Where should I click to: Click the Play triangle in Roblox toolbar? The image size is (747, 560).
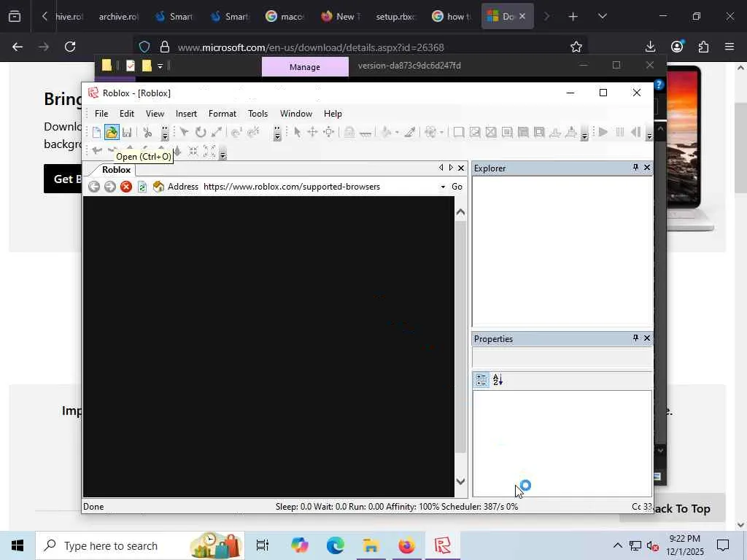[603, 132]
